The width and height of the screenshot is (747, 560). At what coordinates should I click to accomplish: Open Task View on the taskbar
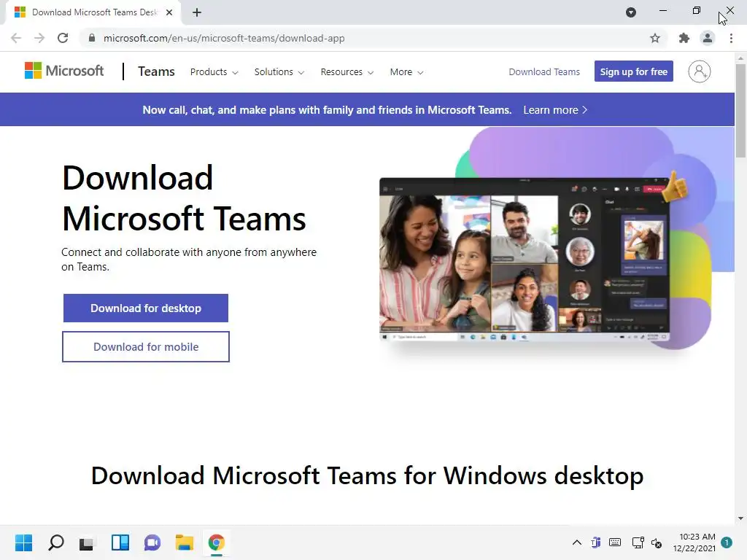click(x=86, y=542)
